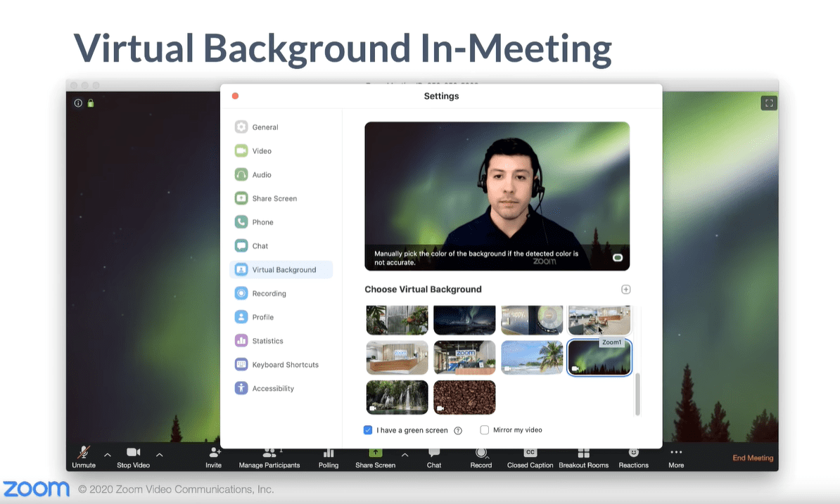The height and width of the screenshot is (504, 840).
Task: Enter full screen with the corner icon
Action: point(769,103)
